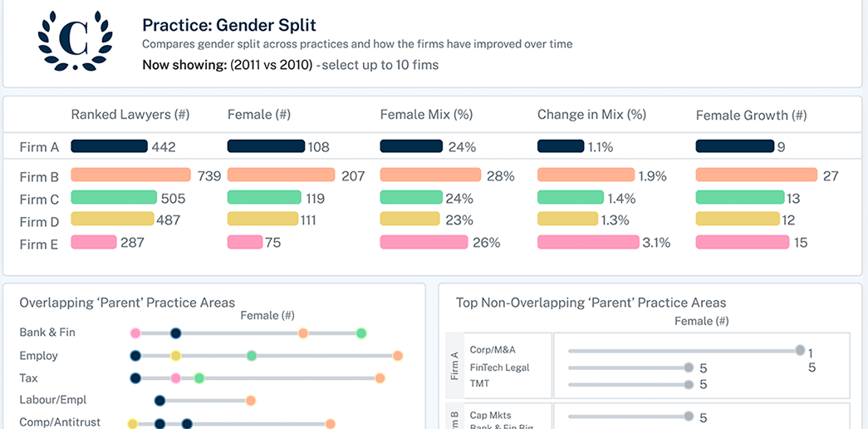Viewport: 868px width, 429px height.
Task: Click the Female Mix (%) column header
Action: [426, 115]
